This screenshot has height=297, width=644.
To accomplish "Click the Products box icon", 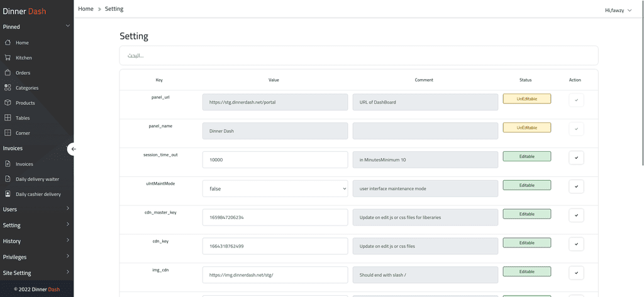I will 8,103.
